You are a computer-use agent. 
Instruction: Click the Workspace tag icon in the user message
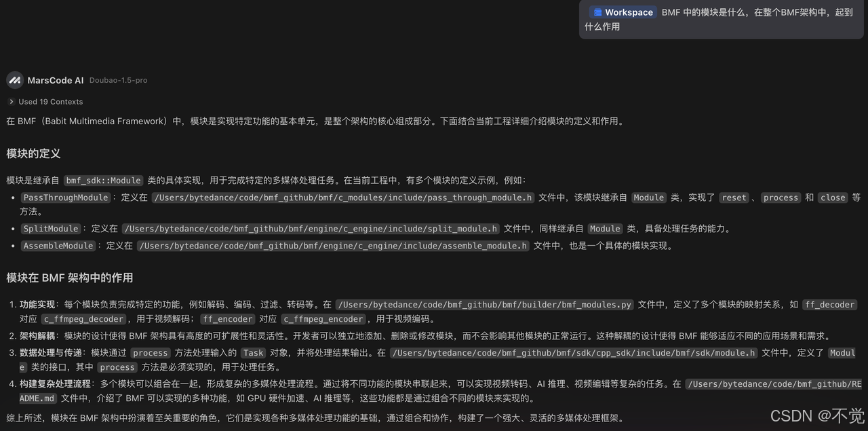point(597,12)
